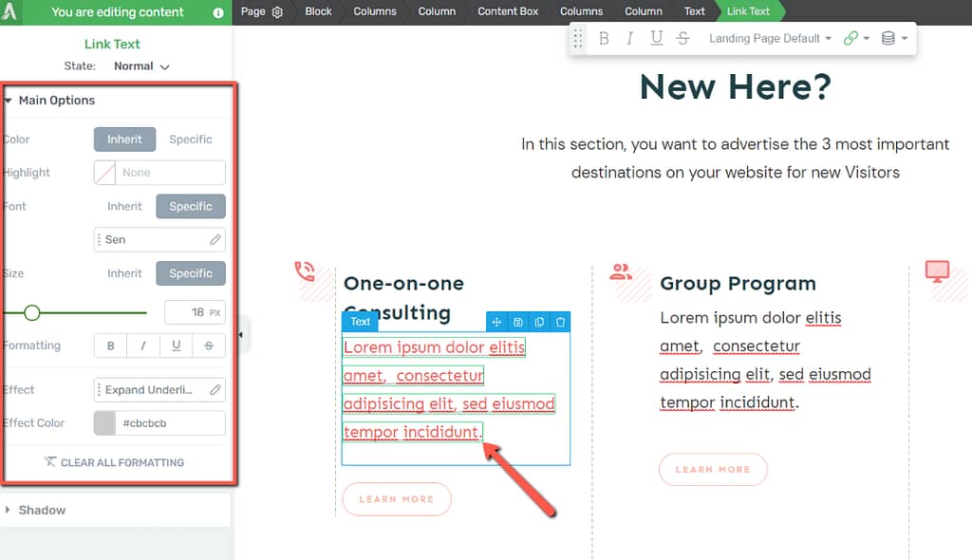Toggle Underline in Formatting row
Screen dimensions: 972x560
(176, 345)
